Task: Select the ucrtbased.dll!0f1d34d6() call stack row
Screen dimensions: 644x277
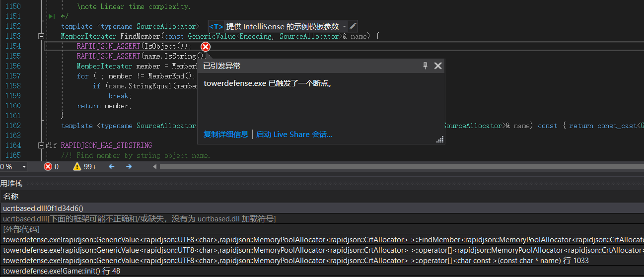Action: (x=322, y=208)
